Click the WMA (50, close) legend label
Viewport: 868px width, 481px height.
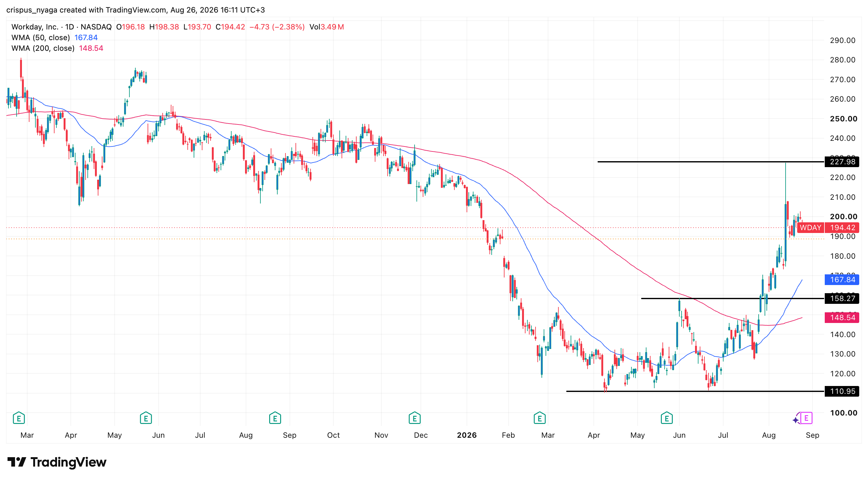pyautogui.click(x=41, y=38)
